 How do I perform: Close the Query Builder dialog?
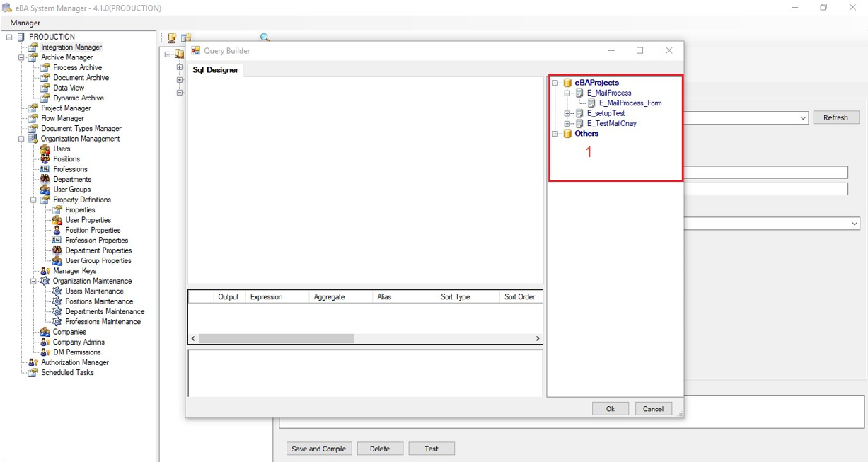669,50
